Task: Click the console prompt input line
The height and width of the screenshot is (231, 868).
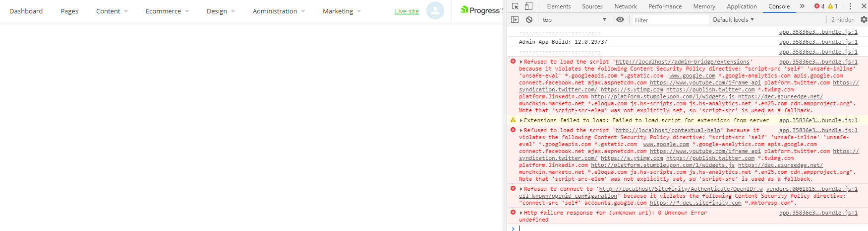Action: click(x=692, y=228)
